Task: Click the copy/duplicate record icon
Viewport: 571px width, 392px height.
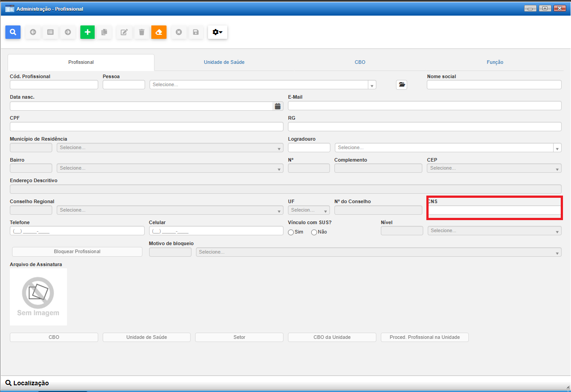Action: pos(104,32)
